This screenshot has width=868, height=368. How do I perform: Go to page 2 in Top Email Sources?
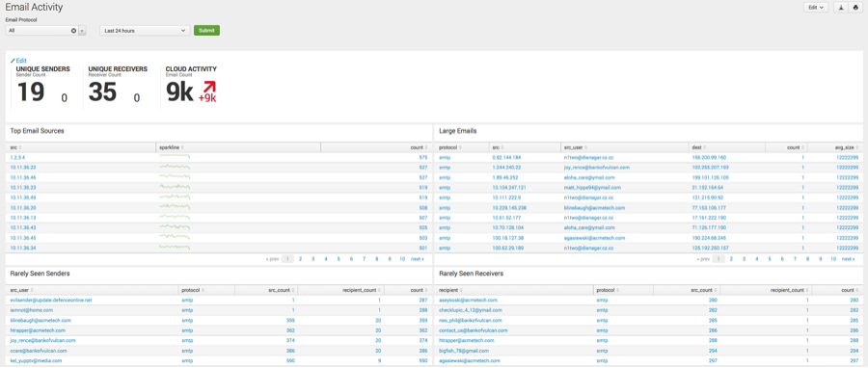[x=300, y=258]
